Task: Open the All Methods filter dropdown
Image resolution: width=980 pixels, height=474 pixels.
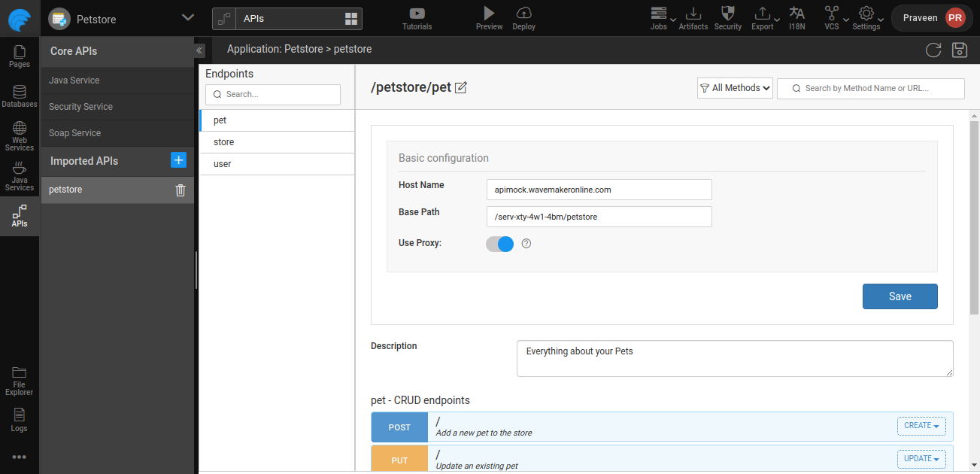Action: pos(735,88)
